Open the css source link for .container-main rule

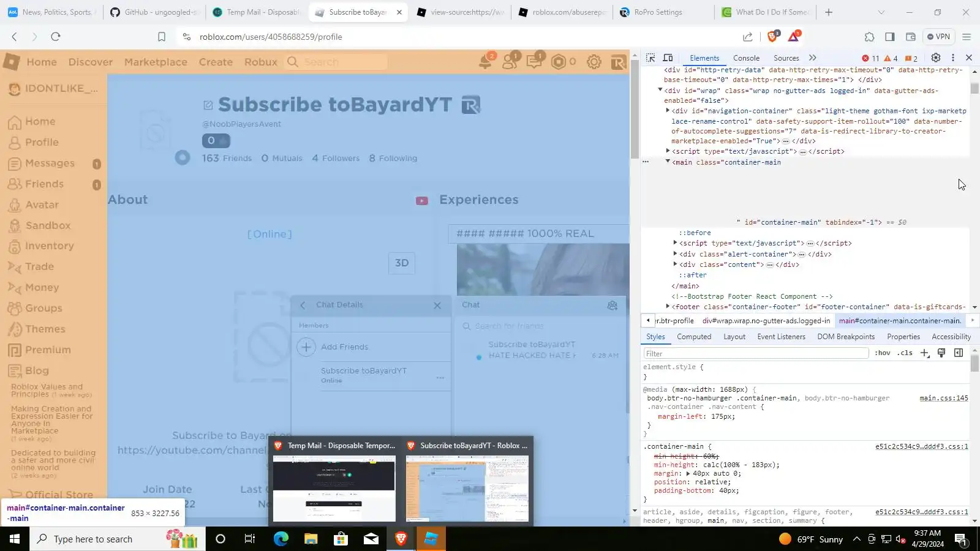tap(922, 447)
